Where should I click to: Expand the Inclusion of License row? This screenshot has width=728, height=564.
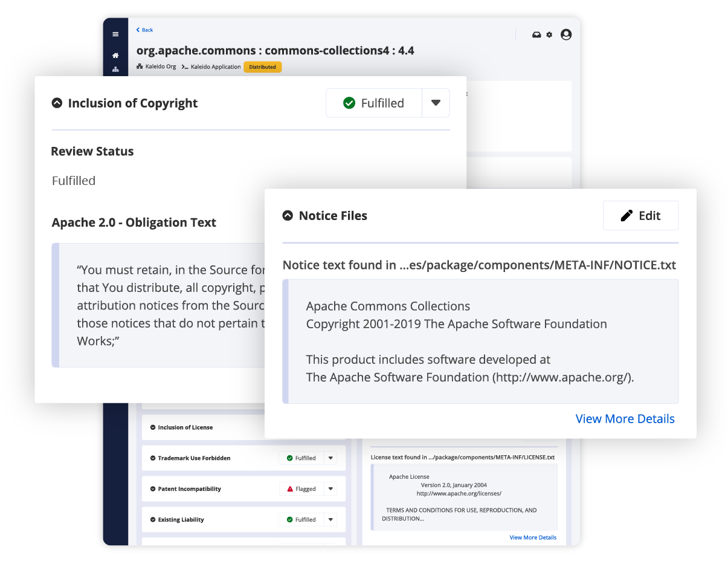click(153, 427)
